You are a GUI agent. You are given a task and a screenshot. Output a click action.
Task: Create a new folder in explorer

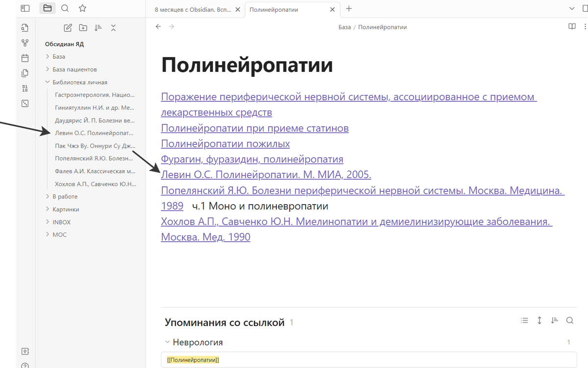[83, 28]
